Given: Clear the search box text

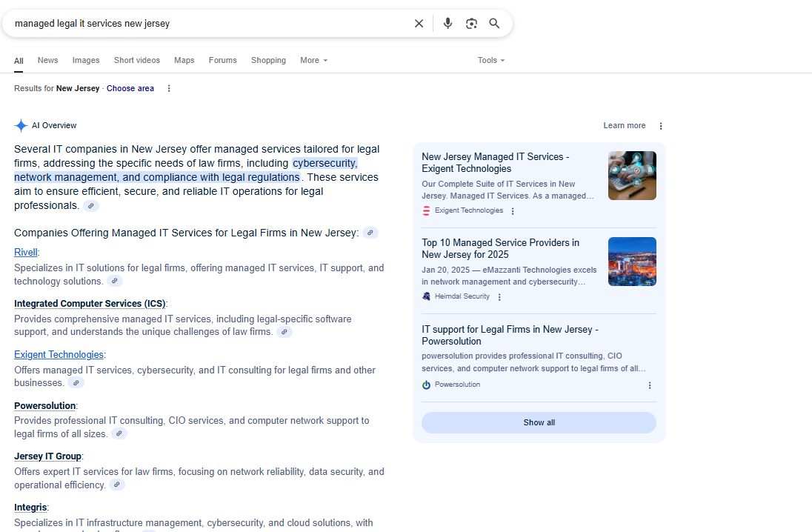Looking at the screenshot, I should (x=419, y=23).
